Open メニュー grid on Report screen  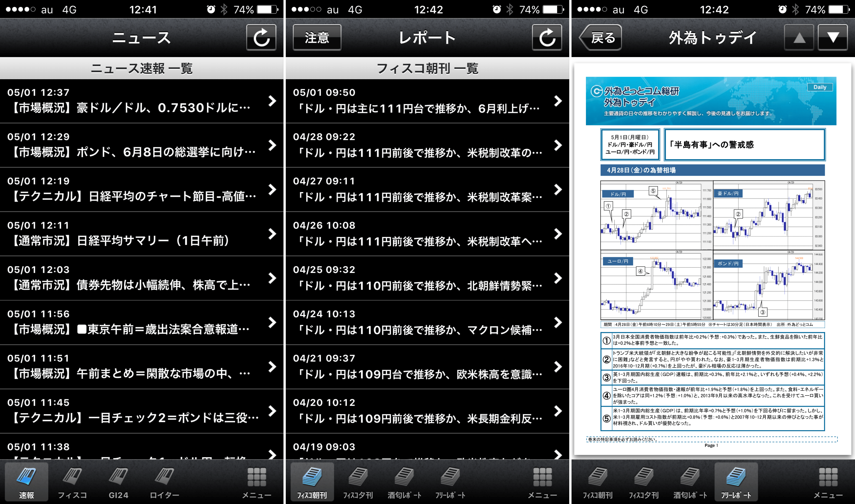click(543, 482)
